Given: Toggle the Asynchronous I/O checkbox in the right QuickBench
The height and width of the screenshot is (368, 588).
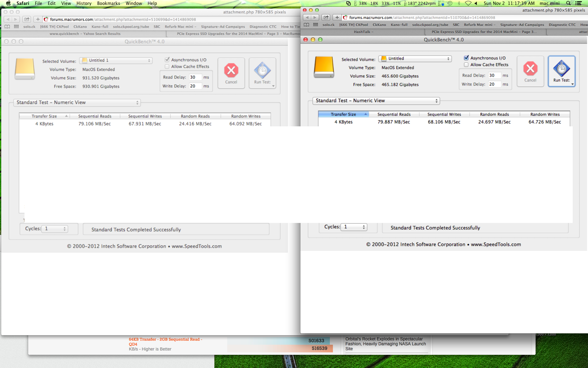Looking at the screenshot, I should [466, 58].
